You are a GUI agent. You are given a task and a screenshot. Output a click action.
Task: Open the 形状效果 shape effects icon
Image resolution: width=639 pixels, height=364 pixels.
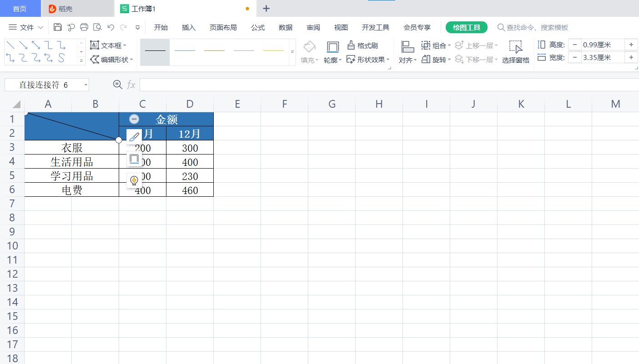point(367,59)
